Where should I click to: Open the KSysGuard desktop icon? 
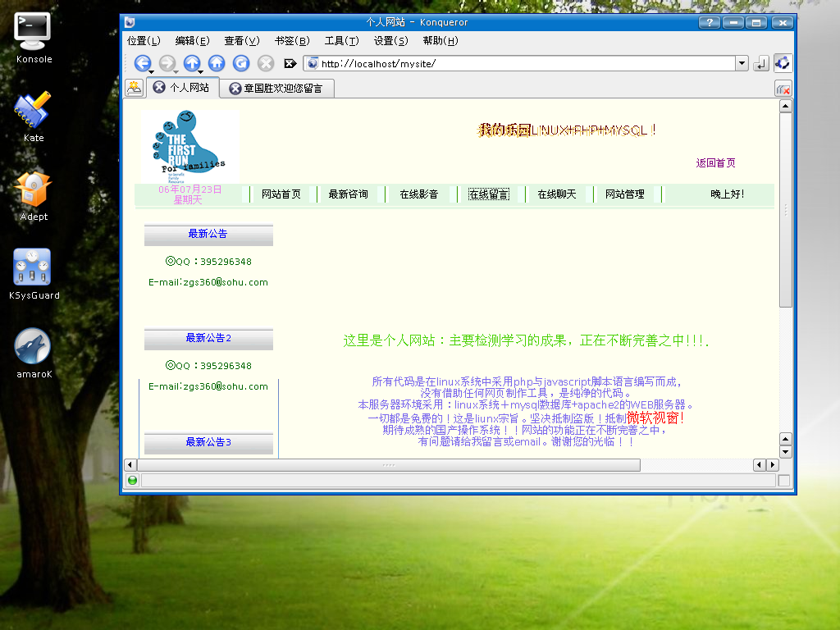point(33,274)
